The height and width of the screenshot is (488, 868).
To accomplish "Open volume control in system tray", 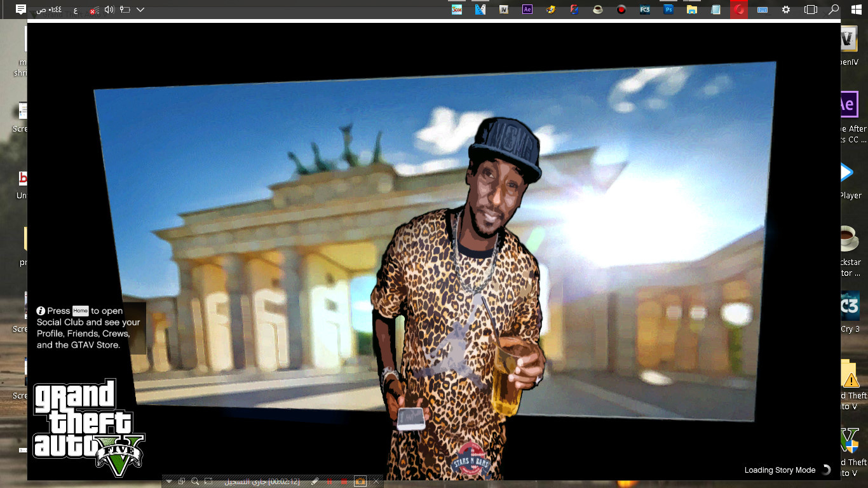I will 109,10.
